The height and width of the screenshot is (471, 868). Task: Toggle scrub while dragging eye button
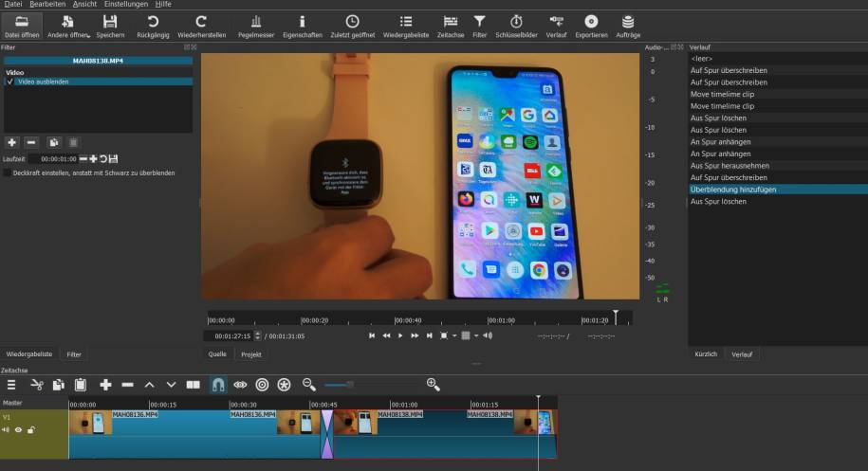coord(240,385)
